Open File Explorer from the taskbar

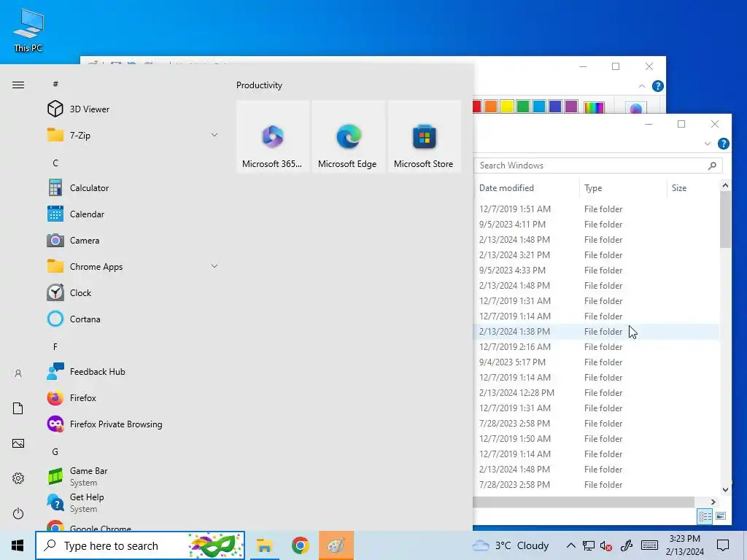(264, 545)
